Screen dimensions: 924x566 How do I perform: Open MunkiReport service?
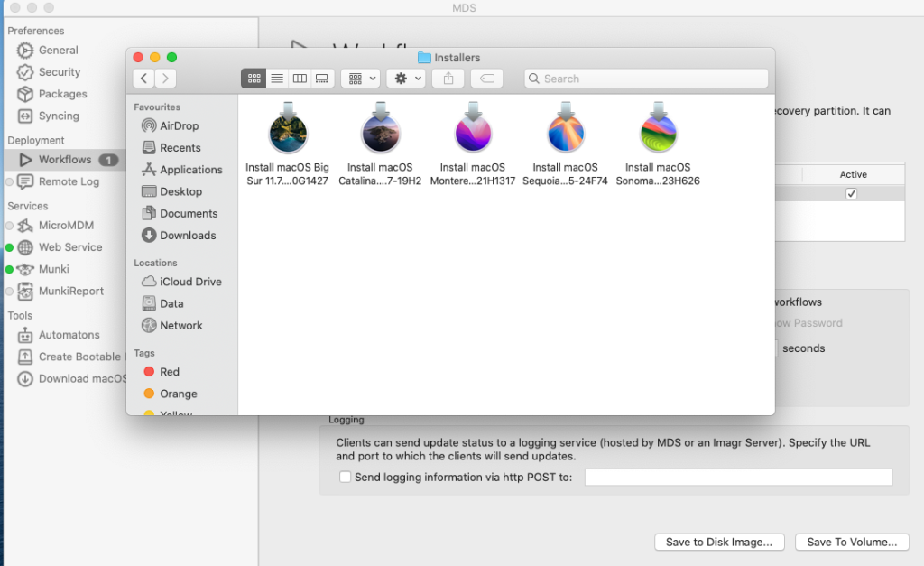pyautogui.click(x=60, y=291)
